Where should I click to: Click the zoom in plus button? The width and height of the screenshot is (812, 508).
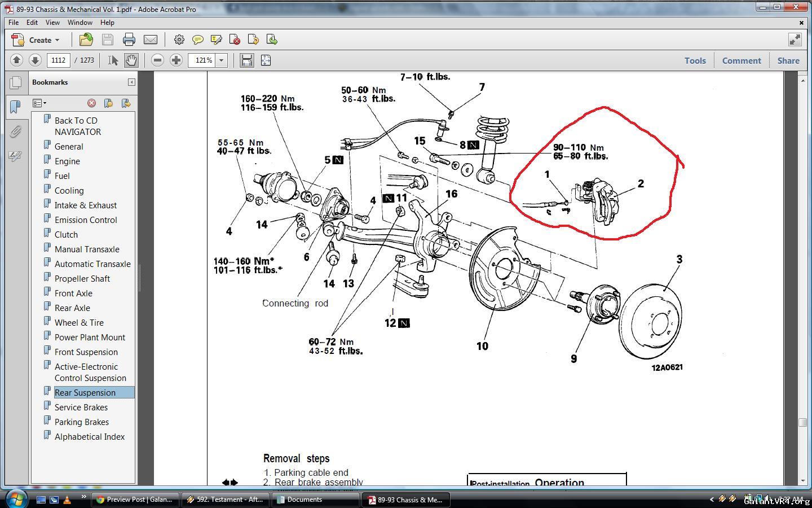176,60
